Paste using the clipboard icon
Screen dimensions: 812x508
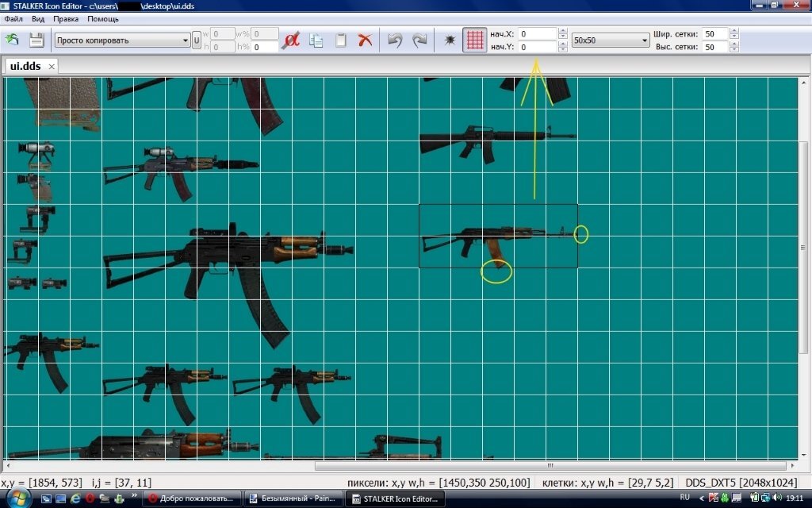coord(341,40)
